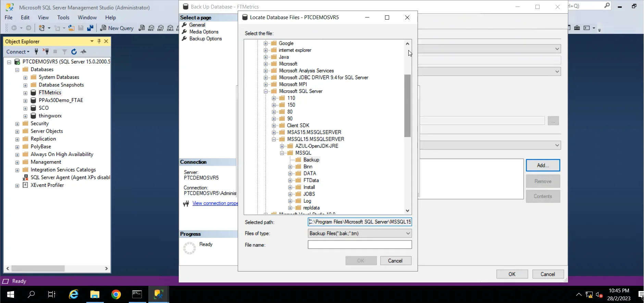The image size is (644, 303).
Task: Collapse the MSSQL folder
Action: click(x=282, y=153)
